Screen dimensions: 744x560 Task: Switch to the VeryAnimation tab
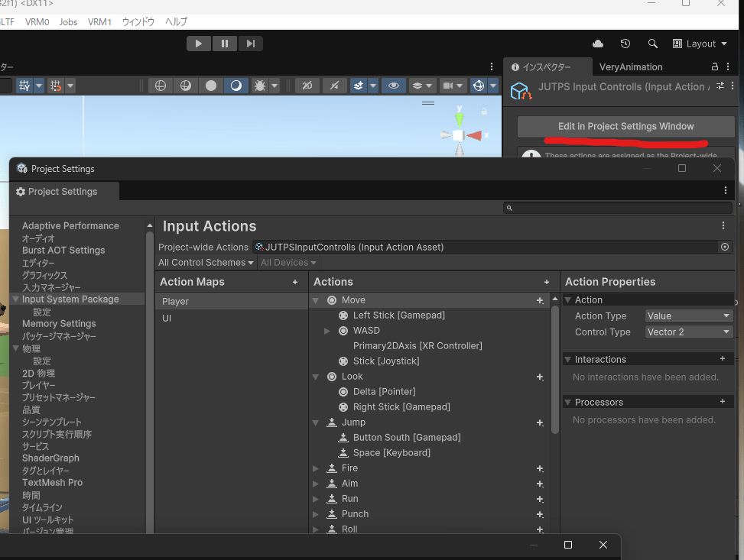pyautogui.click(x=631, y=67)
